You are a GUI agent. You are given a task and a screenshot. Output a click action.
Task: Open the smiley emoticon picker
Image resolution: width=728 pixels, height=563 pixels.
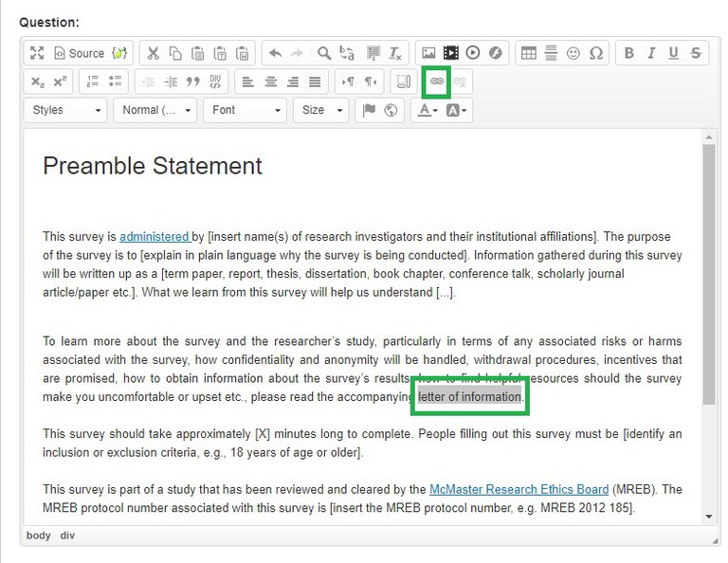pos(573,53)
